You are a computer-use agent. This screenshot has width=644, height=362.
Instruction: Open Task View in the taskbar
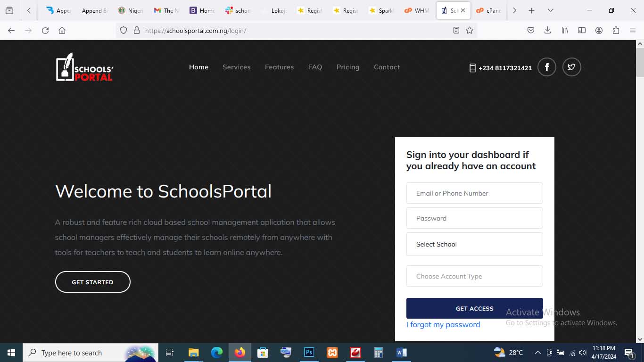coord(170,353)
